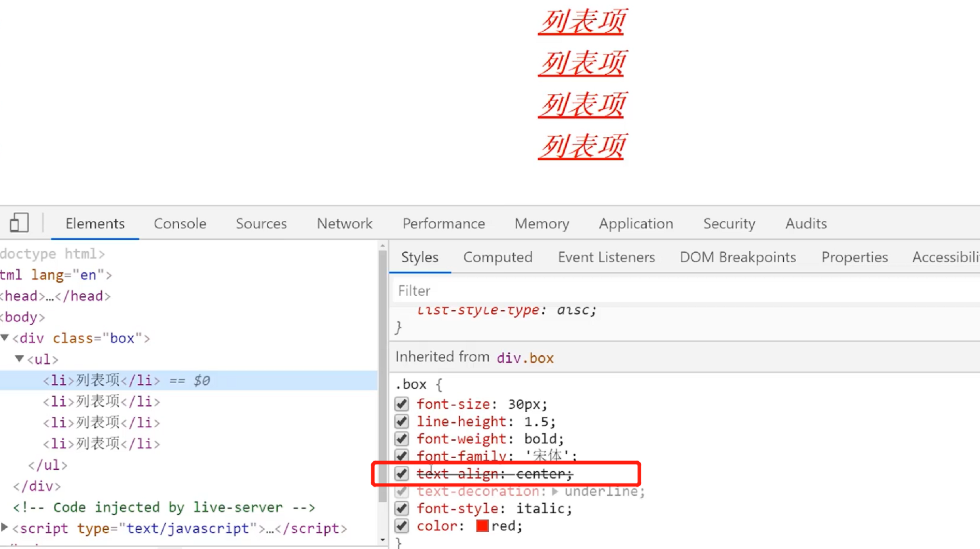This screenshot has width=980, height=549.
Task: Select the live-server comment row
Action: coord(164,507)
